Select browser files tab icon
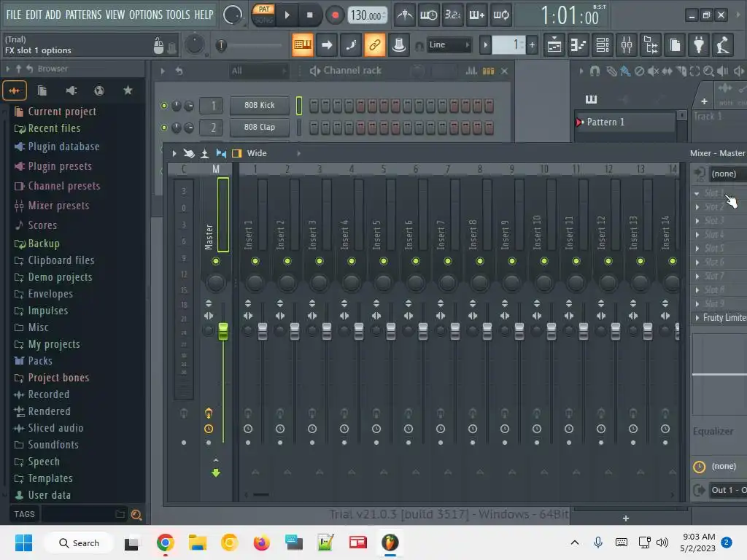747x560 pixels. pyautogui.click(x=42, y=90)
